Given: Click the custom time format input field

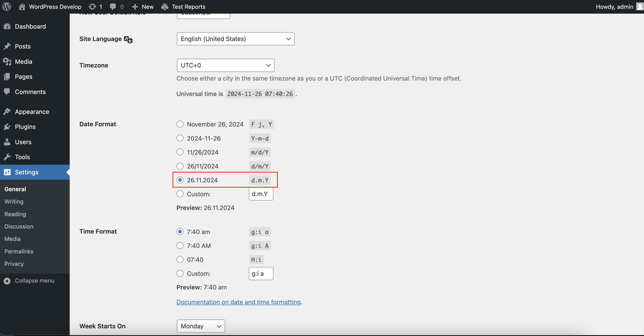Looking at the screenshot, I should click(x=261, y=274).
